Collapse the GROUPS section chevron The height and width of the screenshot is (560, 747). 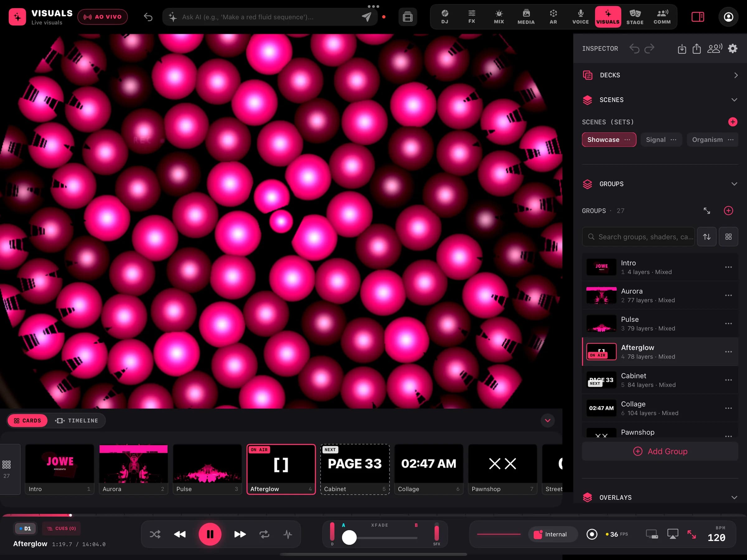tap(734, 184)
